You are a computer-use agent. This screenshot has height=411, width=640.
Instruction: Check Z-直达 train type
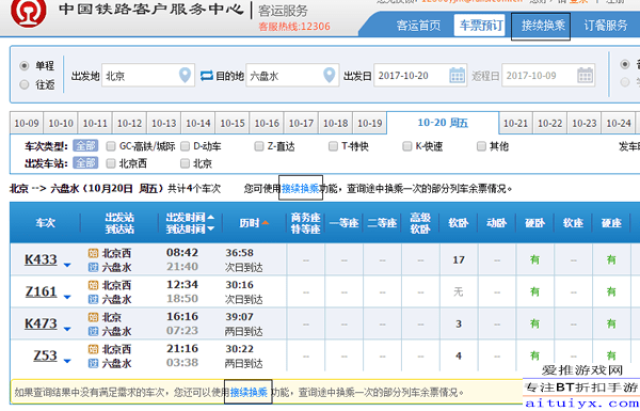coord(259,146)
